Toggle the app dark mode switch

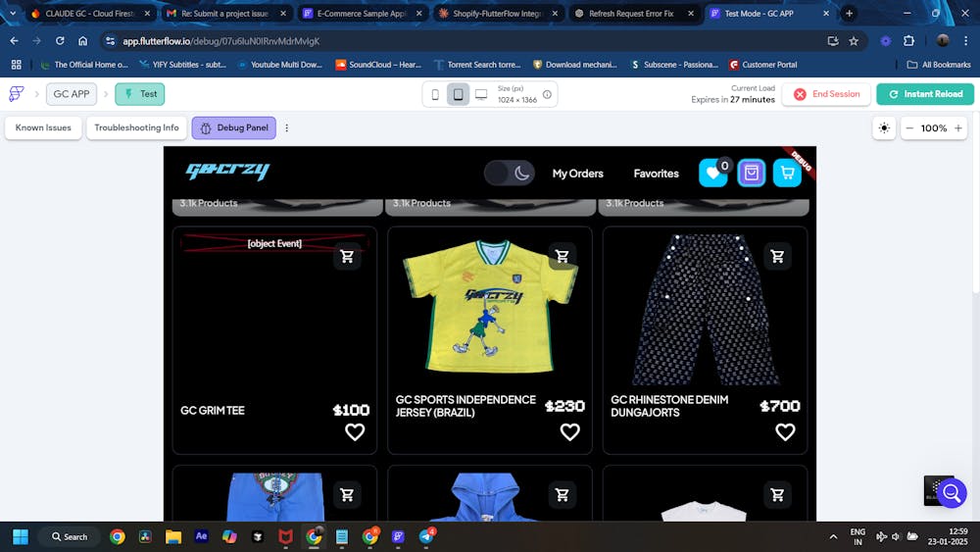[510, 174]
